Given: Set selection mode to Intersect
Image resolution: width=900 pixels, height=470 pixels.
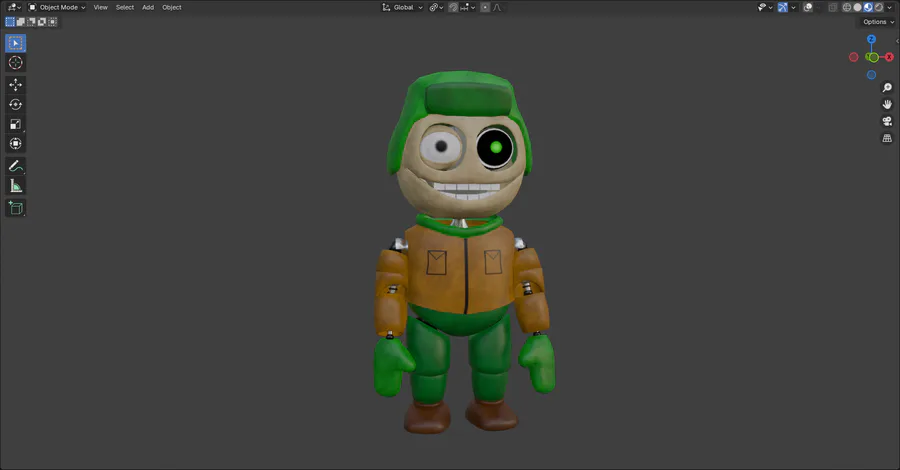Looking at the screenshot, I should pos(52,22).
